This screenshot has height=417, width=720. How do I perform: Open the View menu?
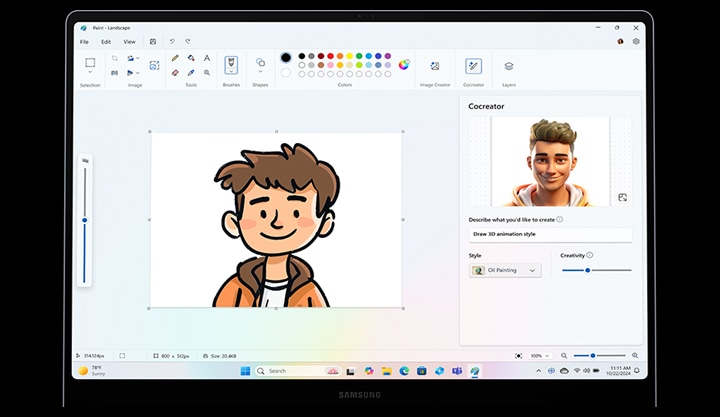click(129, 42)
